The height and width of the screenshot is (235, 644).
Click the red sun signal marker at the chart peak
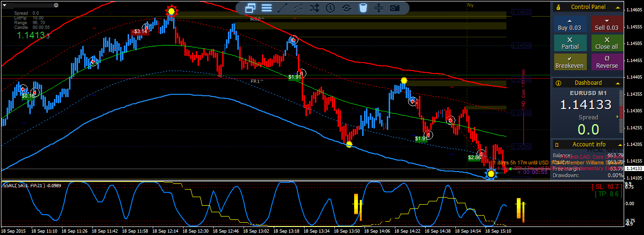(171, 11)
